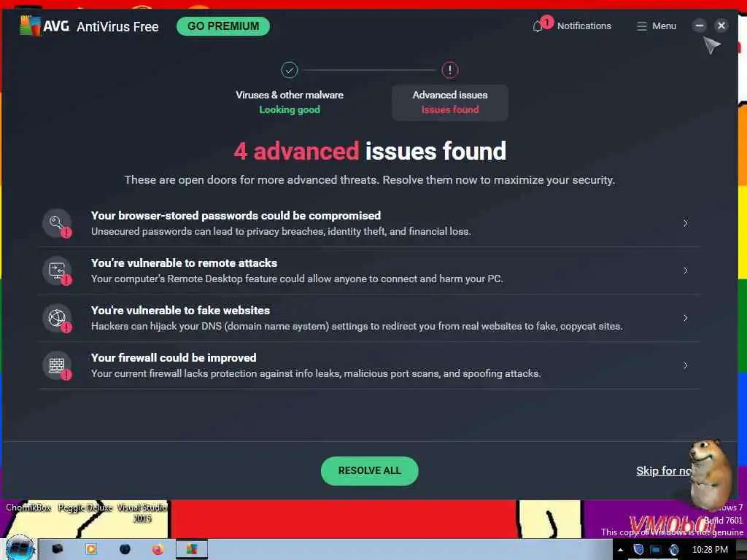Open the media player taskbar icon
Viewport: 747px width, 560px height.
[90, 550]
